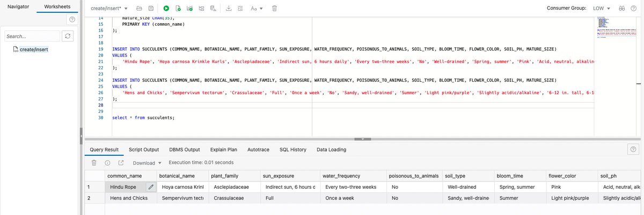The image size is (644, 215).
Task: Open the Script Output tab
Action: [144, 149]
